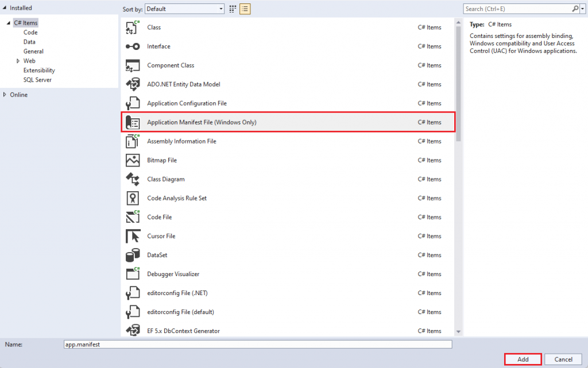Select the Class template icon
Viewport: 588px width, 368px height.
[x=133, y=27]
